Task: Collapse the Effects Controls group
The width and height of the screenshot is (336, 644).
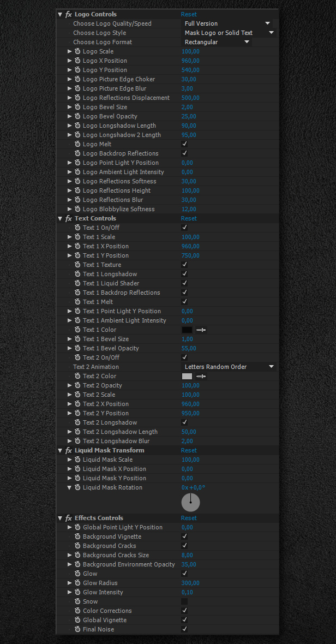Action: (x=60, y=518)
